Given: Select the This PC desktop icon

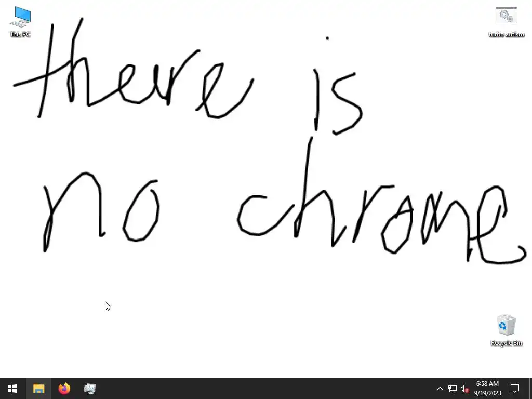Looking at the screenshot, I should click(20, 22).
